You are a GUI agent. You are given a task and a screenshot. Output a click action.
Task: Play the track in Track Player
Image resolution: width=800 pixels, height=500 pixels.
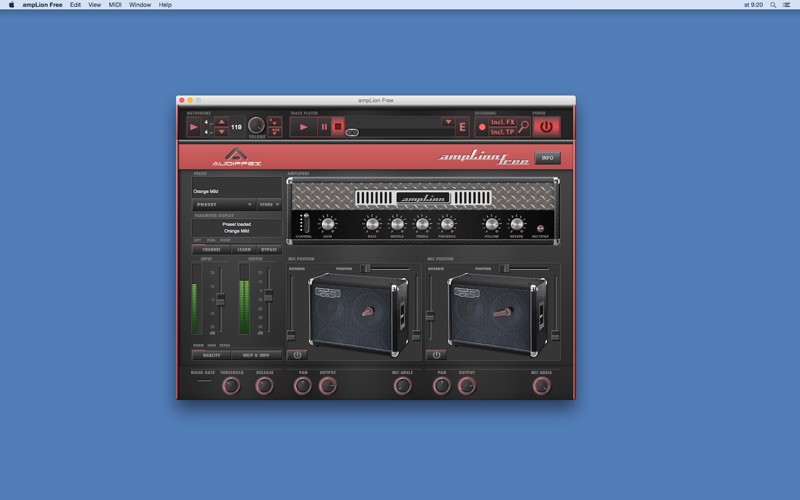point(304,127)
